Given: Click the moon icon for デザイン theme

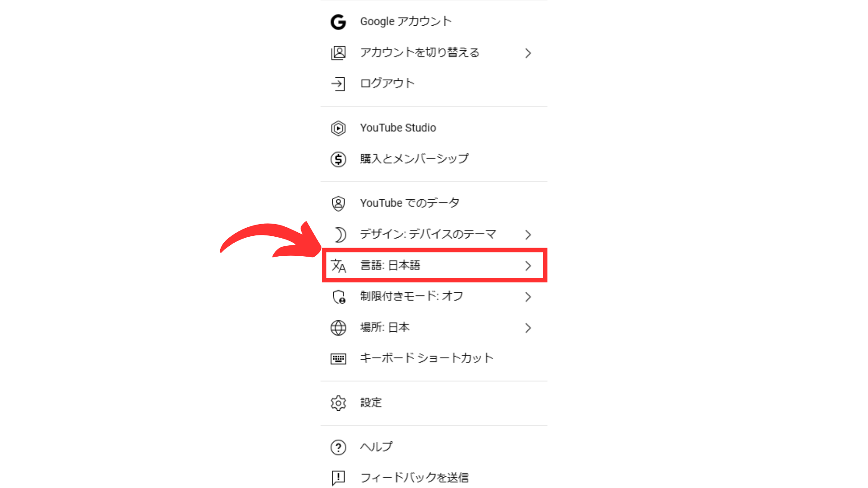Looking at the screenshot, I should pos(340,235).
